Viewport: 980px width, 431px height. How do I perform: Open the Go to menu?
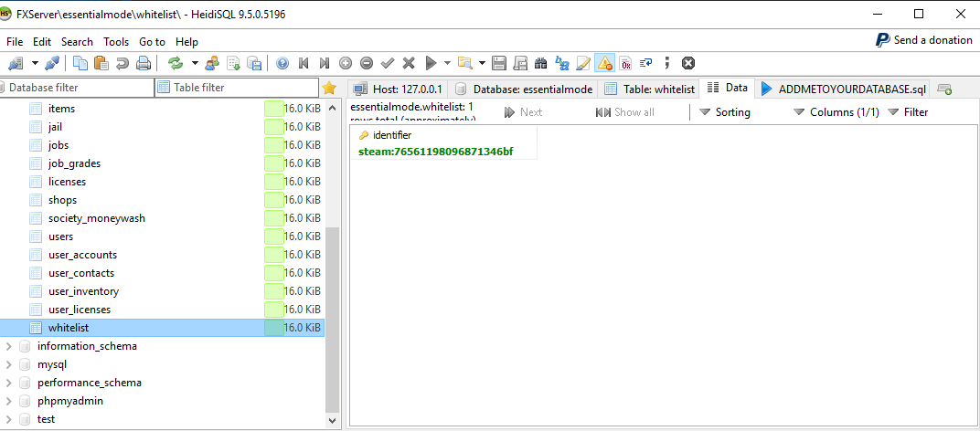[153, 42]
